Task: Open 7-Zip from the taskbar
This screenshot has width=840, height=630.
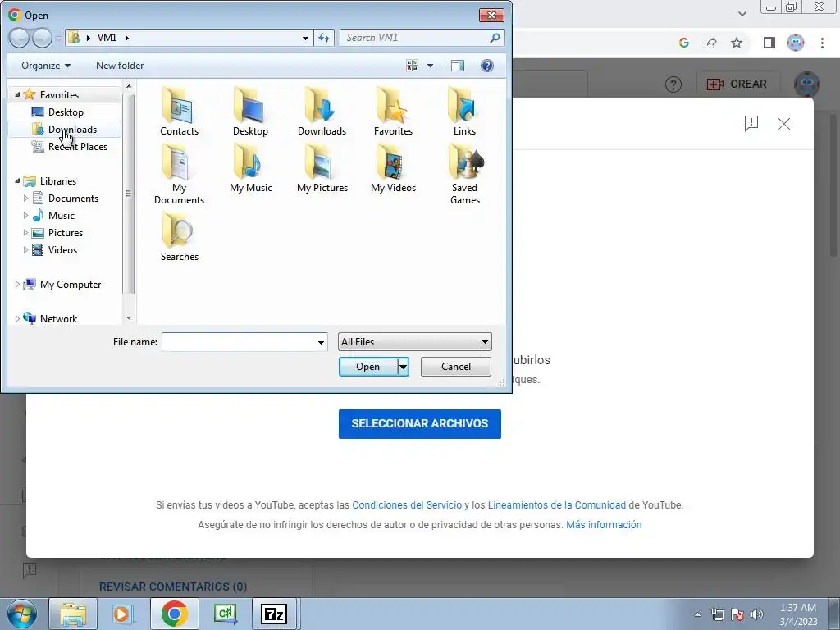Action: pos(274,614)
